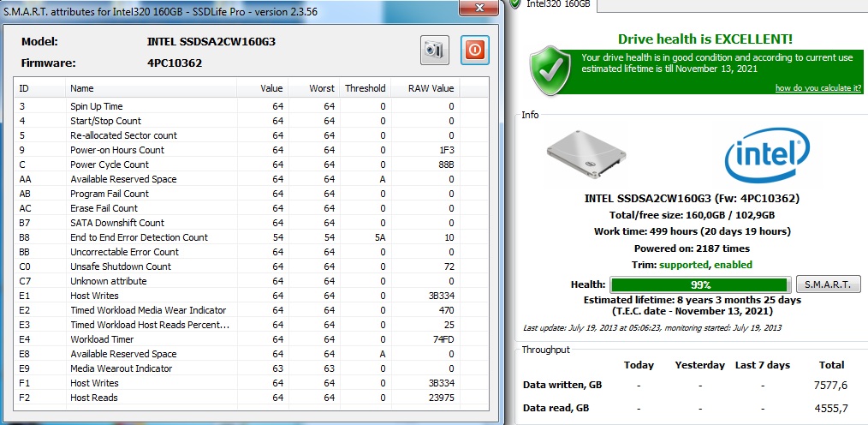
Task: Click RAW value 1F3 of Power-on Hours
Action: [x=446, y=150]
